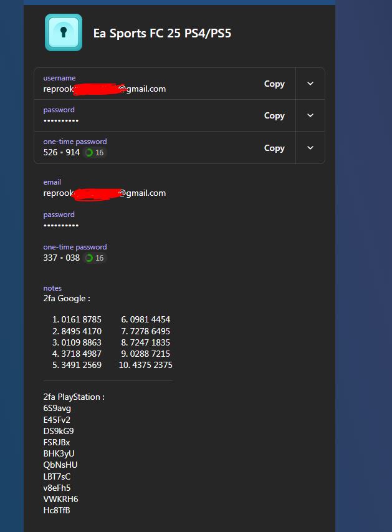Image resolution: width=392 pixels, height=532 pixels.
Task: Select backup code 7. 7278 6495
Action: pos(145,331)
